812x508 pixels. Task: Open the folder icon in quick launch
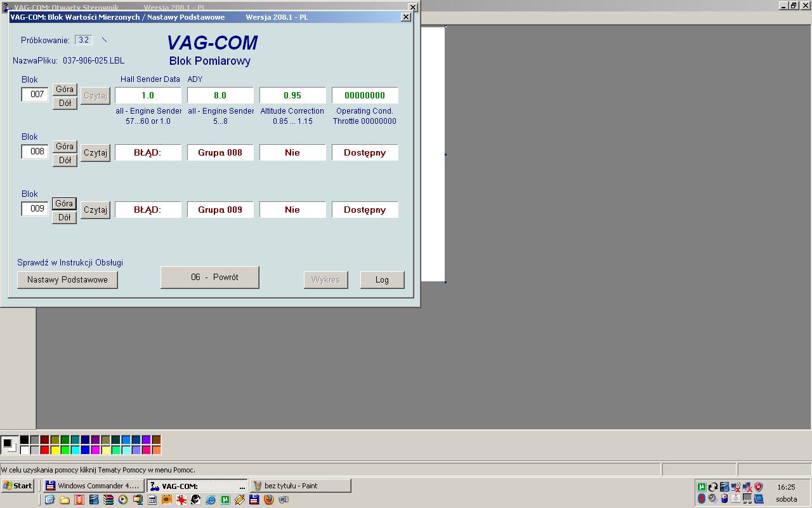64,500
